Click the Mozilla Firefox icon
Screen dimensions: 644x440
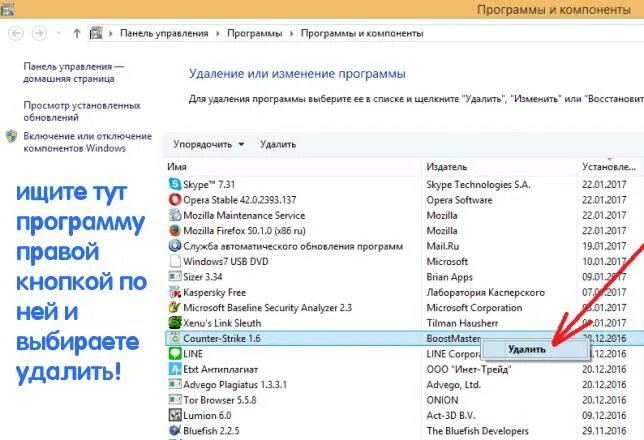click(175, 230)
